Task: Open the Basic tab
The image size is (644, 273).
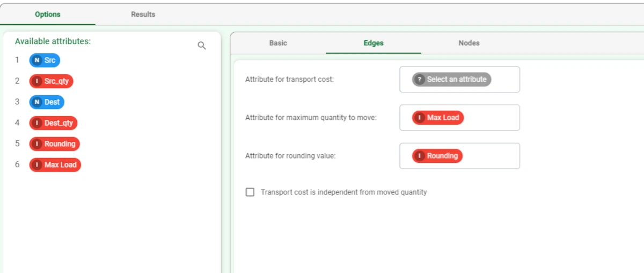Action: 278,43
